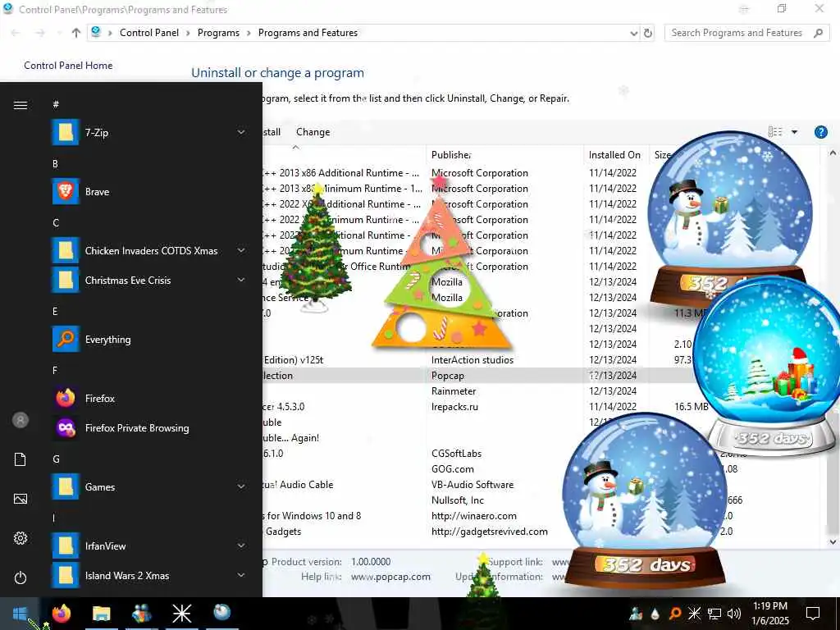The image size is (840, 630).
Task: Select the InterAction studios row
Action: 472,361
